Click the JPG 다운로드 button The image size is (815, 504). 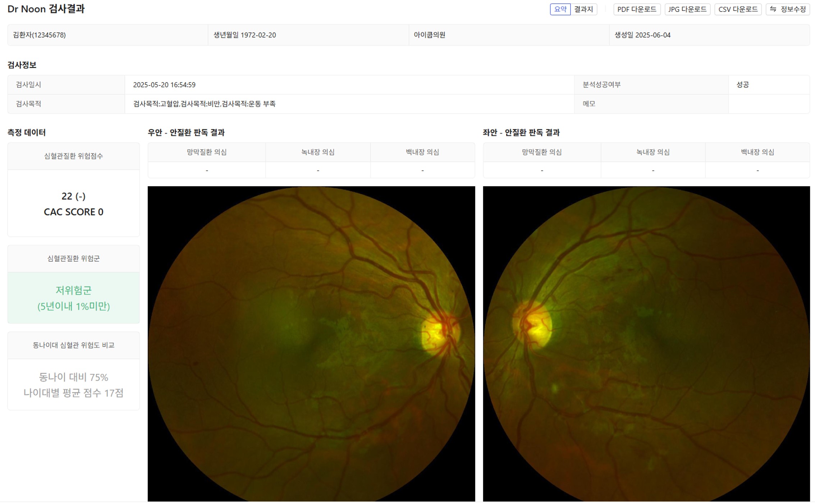[x=687, y=9]
